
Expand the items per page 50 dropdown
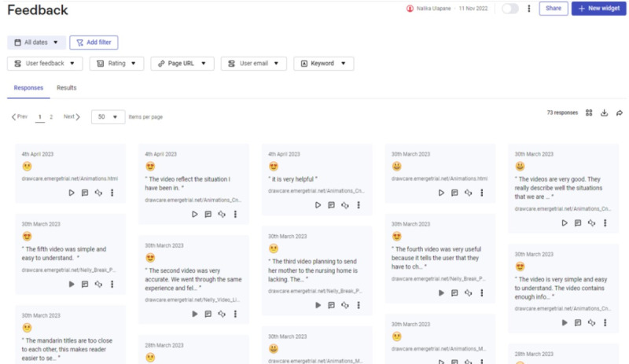tap(108, 117)
